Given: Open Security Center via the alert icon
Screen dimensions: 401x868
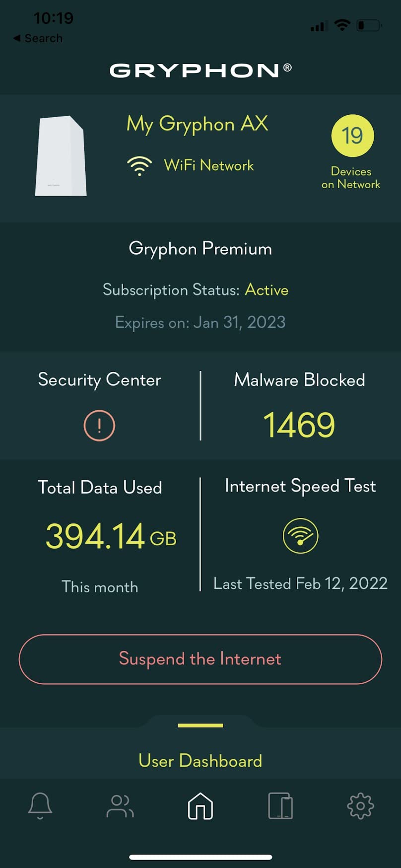Looking at the screenshot, I should (99, 425).
